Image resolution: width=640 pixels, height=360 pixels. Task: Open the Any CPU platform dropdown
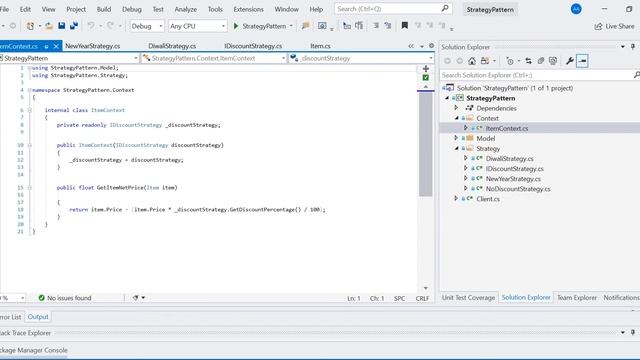coord(198,26)
